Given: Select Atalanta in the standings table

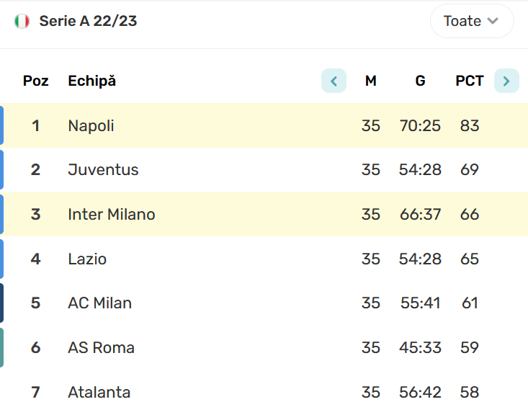Looking at the screenshot, I should tap(99, 392).
